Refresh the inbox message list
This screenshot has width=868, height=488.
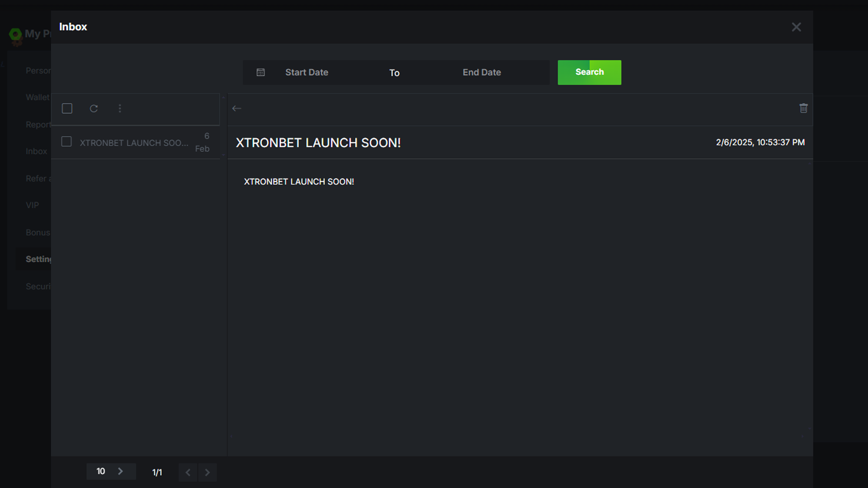pyautogui.click(x=94, y=108)
